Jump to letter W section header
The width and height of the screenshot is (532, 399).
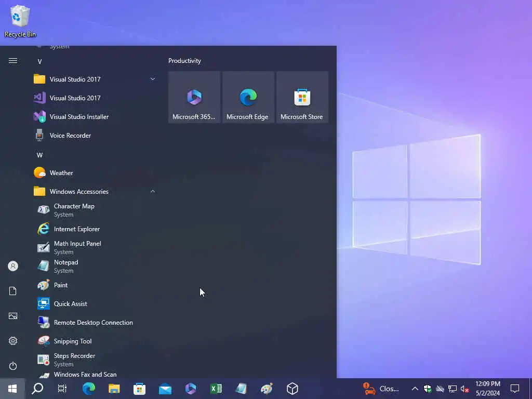(x=39, y=155)
